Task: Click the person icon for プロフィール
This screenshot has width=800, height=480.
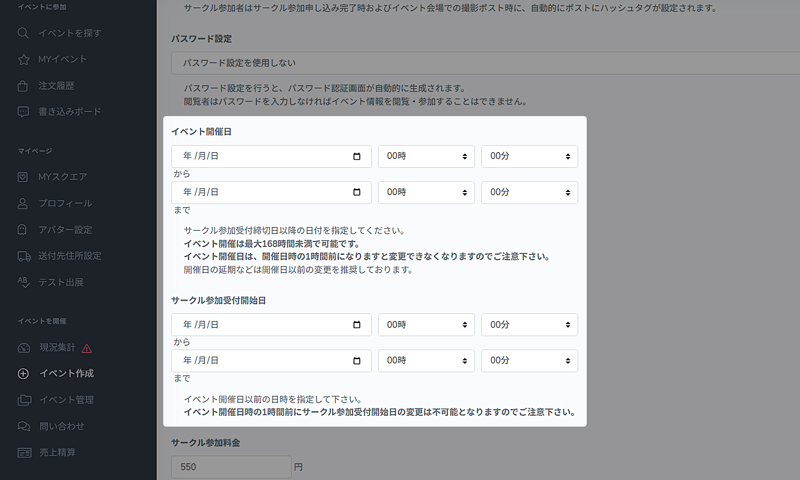Action: (24, 203)
